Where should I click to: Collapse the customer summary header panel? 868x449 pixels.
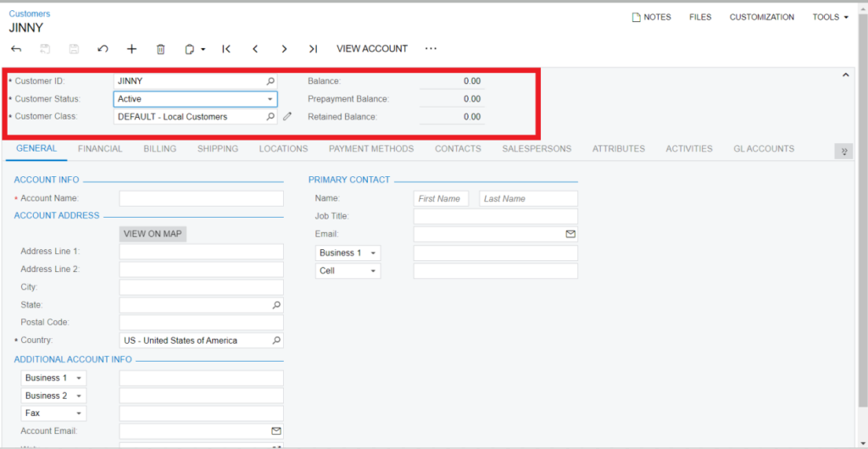pos(844,75)
